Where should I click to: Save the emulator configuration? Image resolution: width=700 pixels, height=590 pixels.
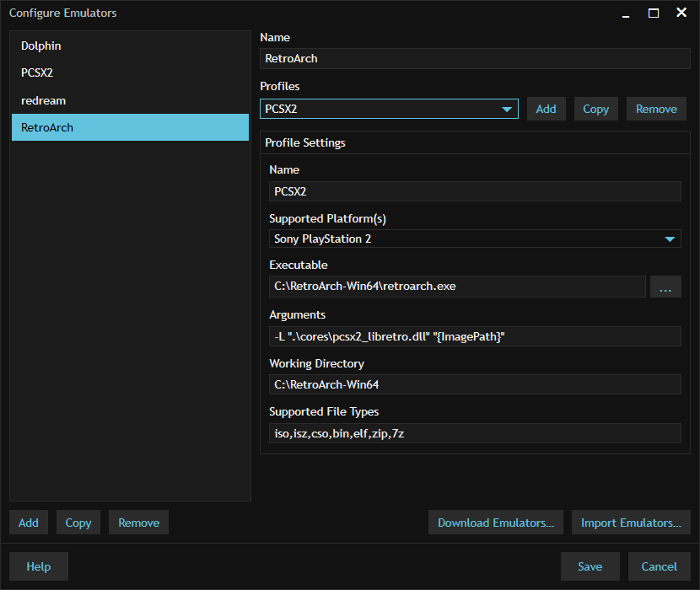click(x=590, y=566)
